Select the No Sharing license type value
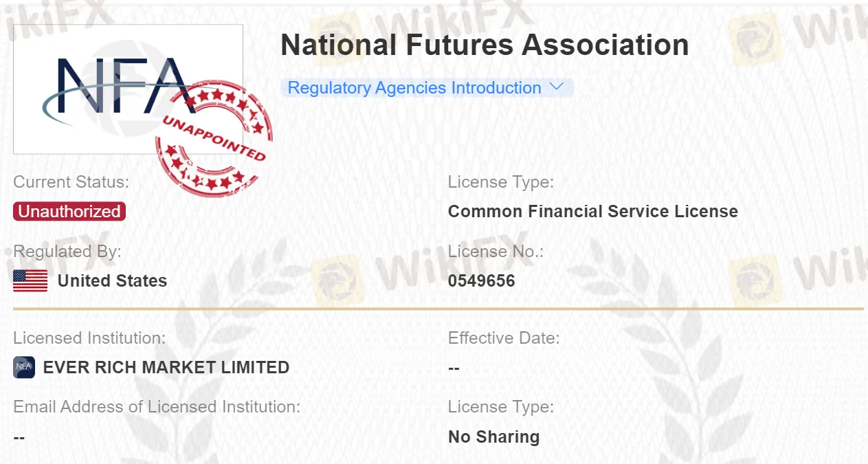 [x=493, y=437]
